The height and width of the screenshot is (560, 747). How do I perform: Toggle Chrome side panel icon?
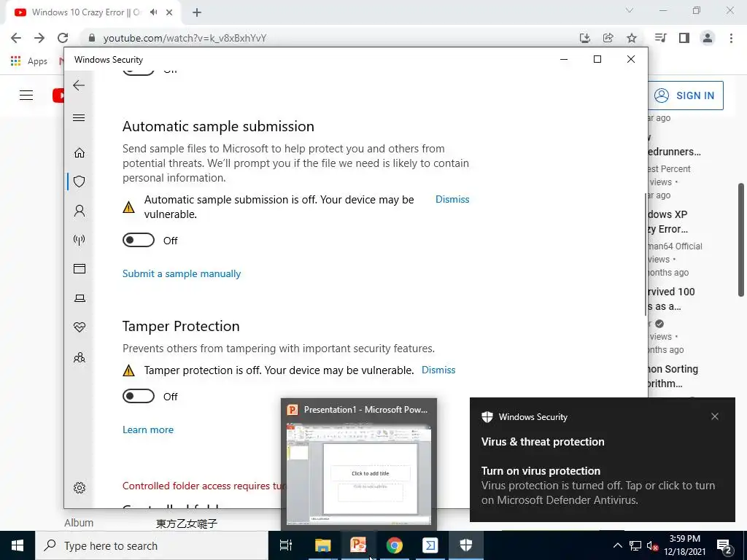[684, 38]
